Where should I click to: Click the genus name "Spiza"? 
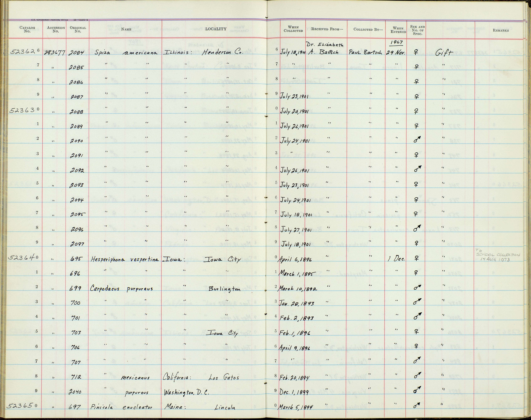[103, 52]
